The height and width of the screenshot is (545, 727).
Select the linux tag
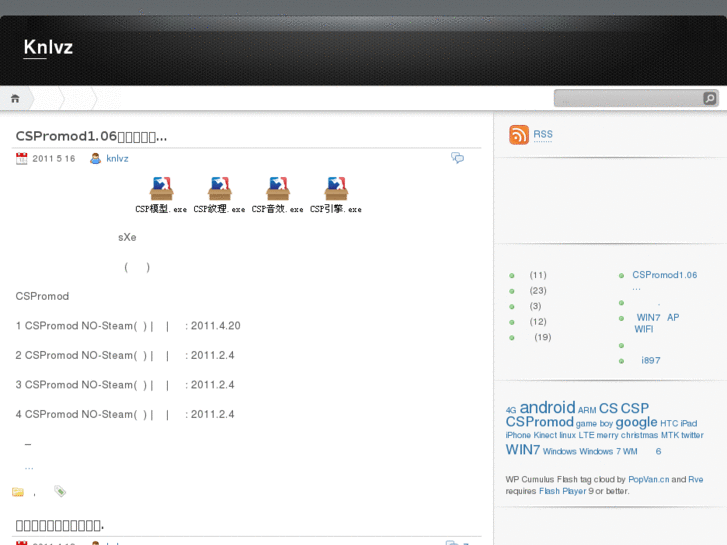[568, 435]
